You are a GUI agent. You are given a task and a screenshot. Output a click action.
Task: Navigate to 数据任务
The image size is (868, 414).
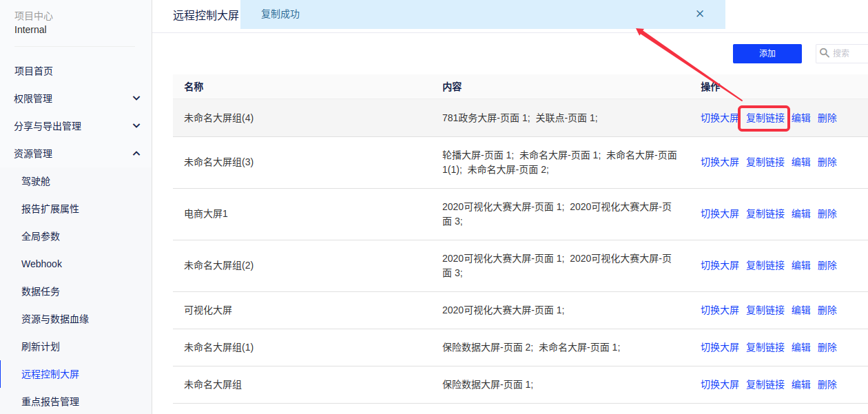click(x=41, y=291)
